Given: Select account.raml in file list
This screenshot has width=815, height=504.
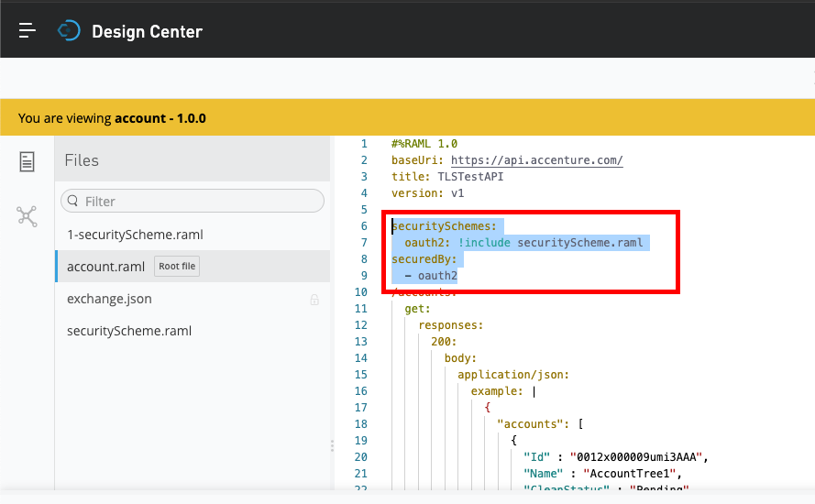Looking at the screenshot, I should click(x=105, y=267).
